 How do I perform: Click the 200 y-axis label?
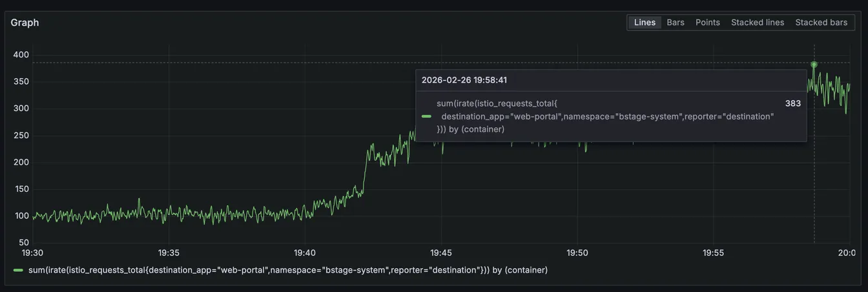click(x=21, y=162)
